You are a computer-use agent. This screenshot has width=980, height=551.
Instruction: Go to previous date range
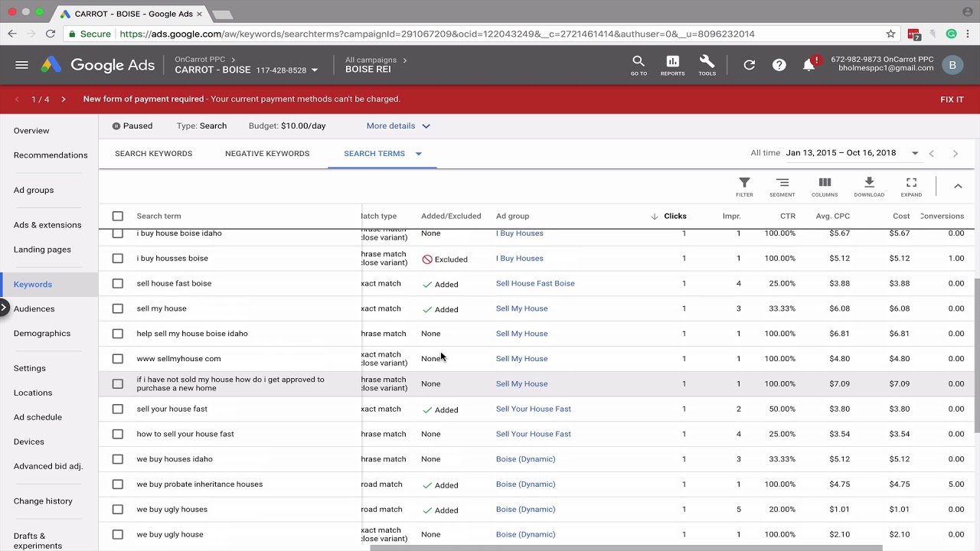click(932, 153)
